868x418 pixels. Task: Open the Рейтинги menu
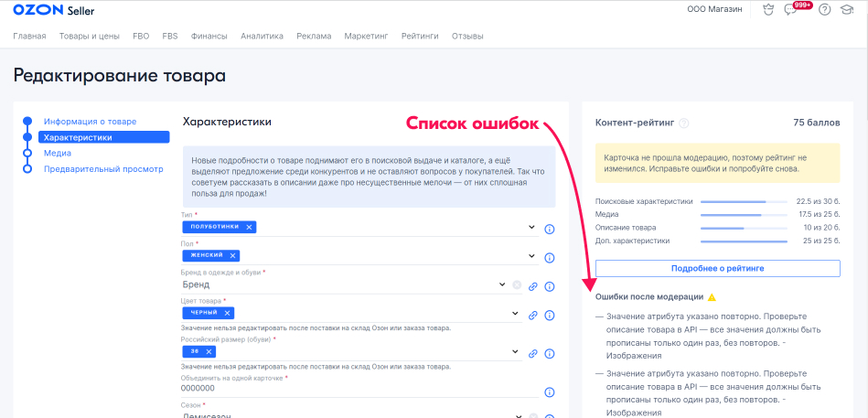click(420, 36)
